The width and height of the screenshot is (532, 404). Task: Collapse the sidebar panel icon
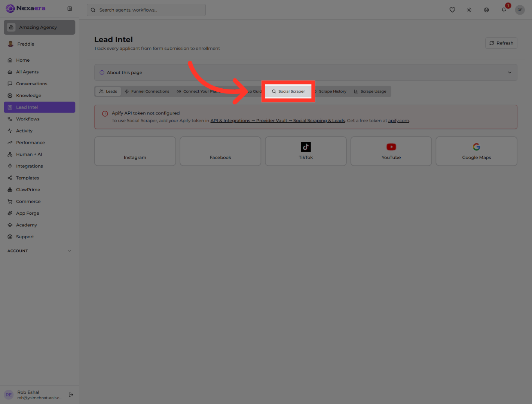[70, 9]
